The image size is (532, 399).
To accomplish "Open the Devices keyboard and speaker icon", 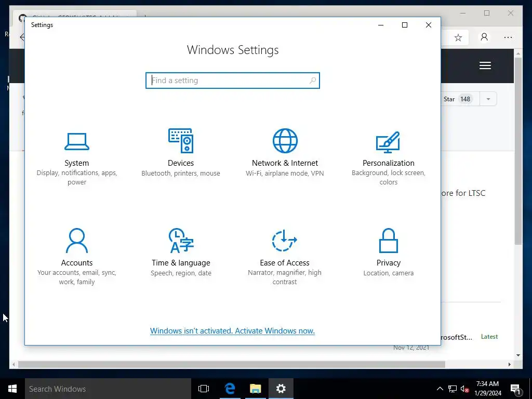I will point(181,140).
